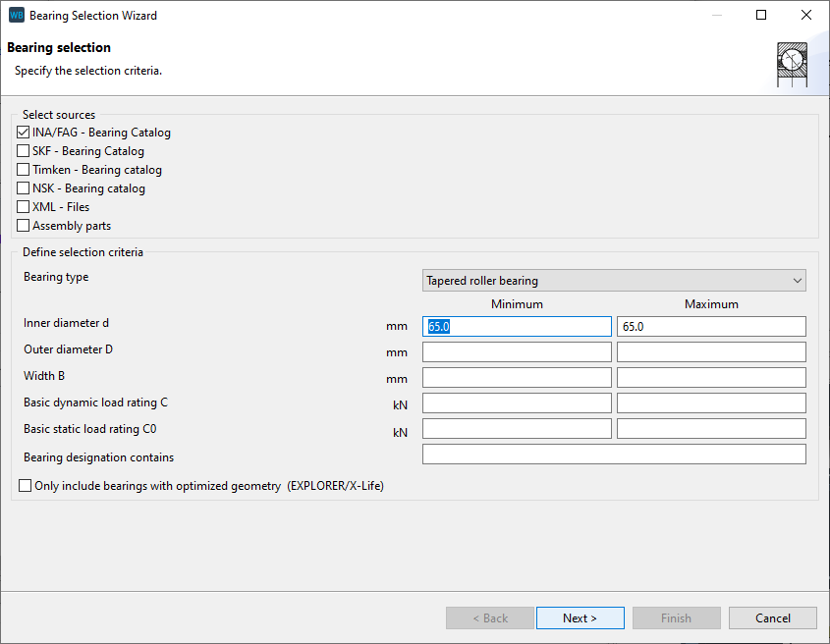Enable optimized geometry EXPLORER/X-Life option

[x=26, y=485]
